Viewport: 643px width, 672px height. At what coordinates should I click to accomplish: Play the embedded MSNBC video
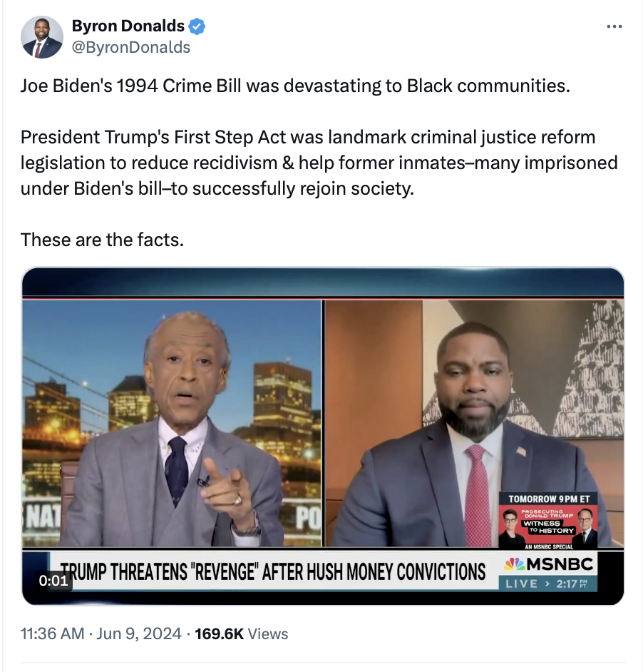323,436
